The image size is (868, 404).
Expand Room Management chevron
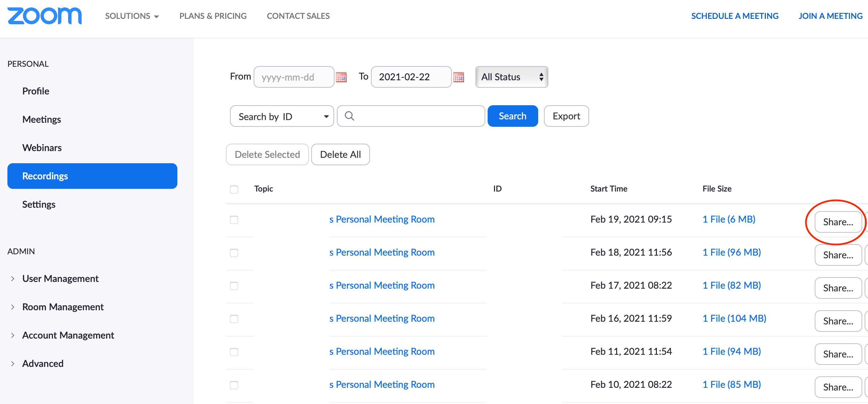12,307
